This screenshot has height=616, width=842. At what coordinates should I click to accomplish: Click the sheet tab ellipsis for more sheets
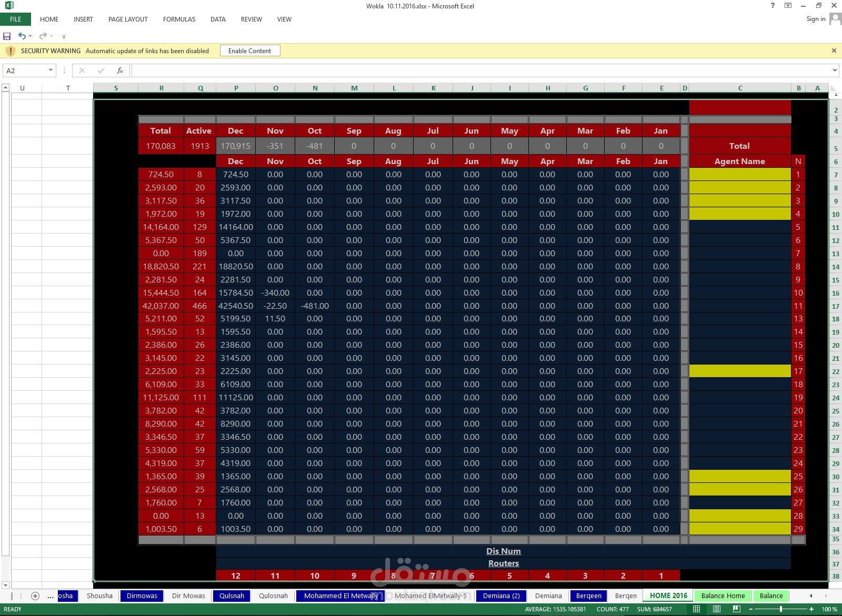[x=51, y=596]
